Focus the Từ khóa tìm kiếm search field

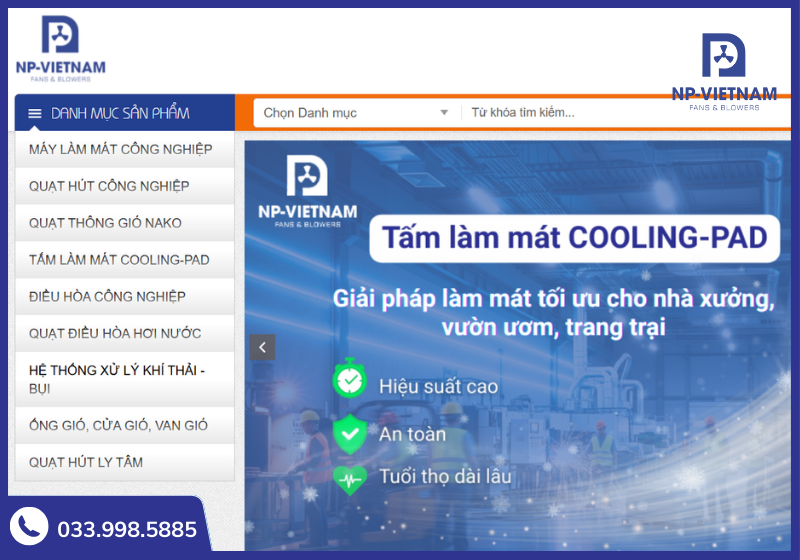pos(625,113)
